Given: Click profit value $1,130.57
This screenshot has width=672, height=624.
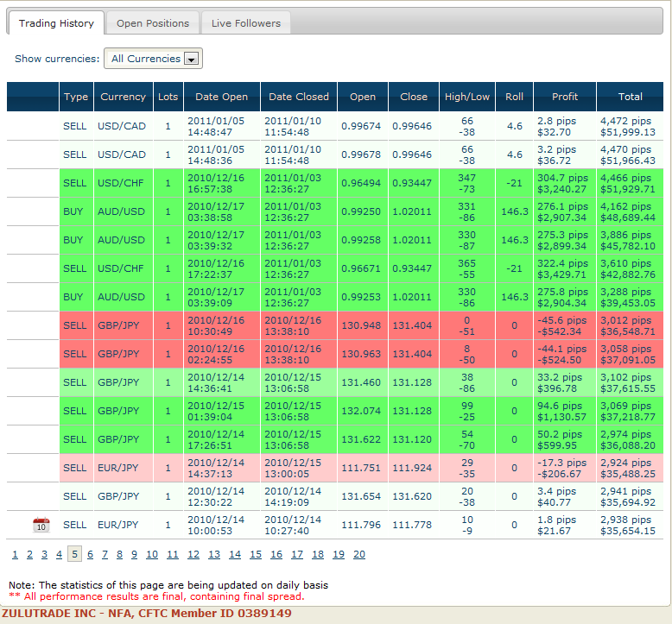Looking at the screenshot, I should click(561, 417).
